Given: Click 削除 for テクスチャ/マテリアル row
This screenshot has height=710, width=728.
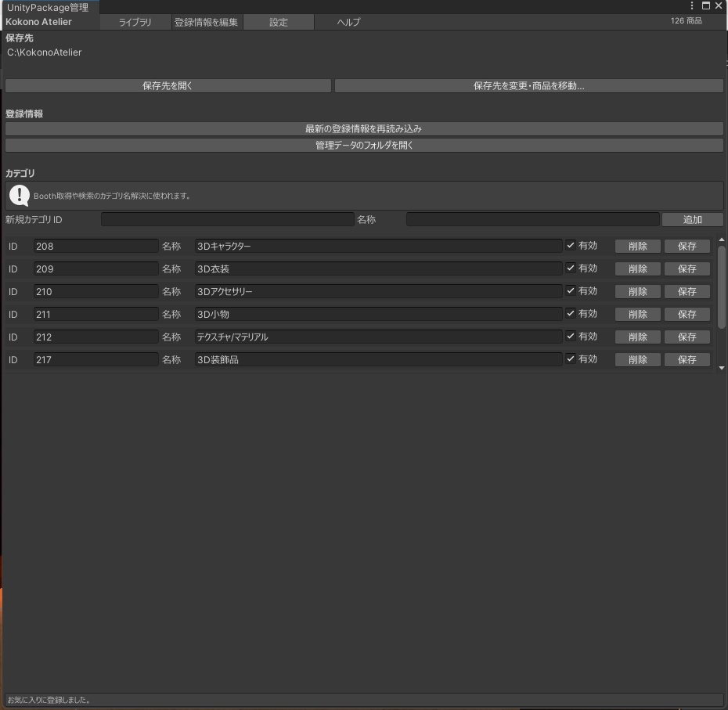Looking at the screenshot, I should pos(637,337).
